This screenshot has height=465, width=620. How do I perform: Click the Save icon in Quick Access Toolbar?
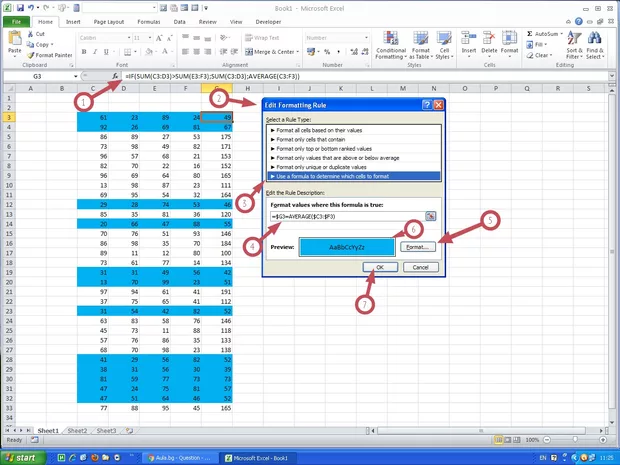[x=20, y=8]
